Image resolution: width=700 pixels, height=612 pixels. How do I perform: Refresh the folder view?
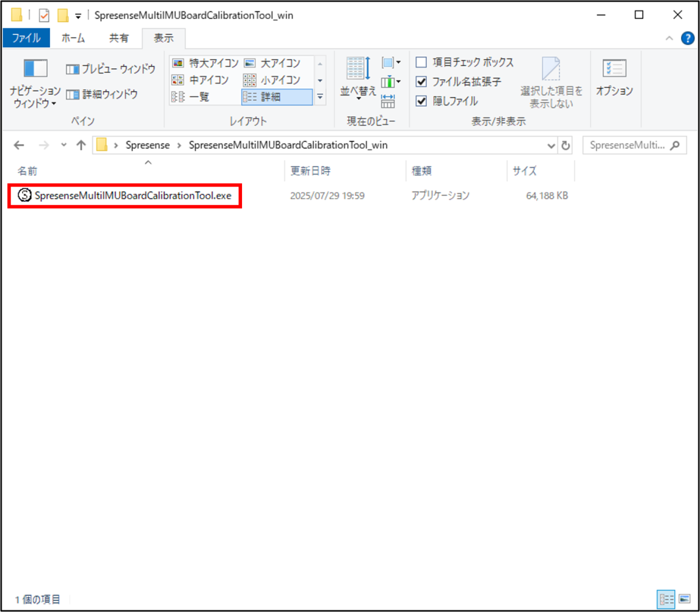pos(565,146)
